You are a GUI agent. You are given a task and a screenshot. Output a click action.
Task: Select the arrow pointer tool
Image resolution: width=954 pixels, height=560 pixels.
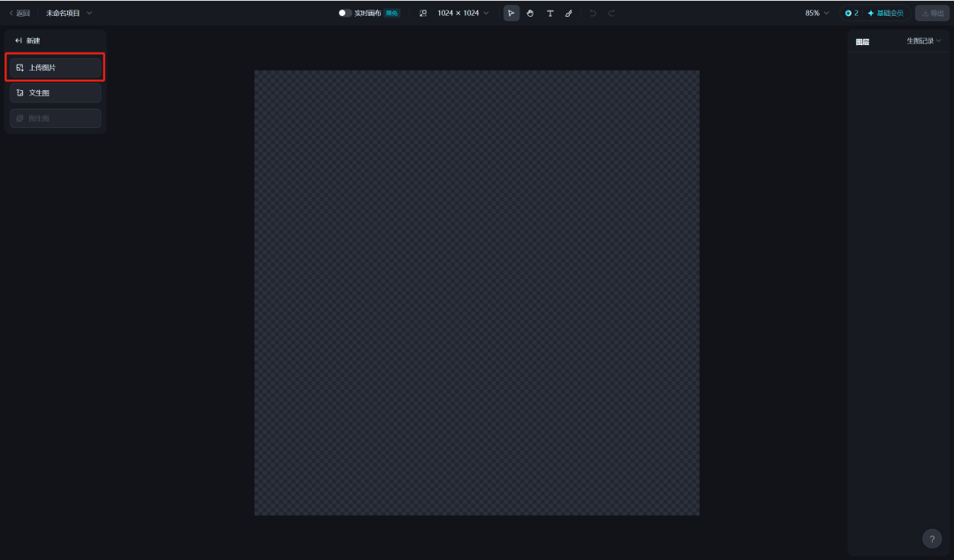511,13
